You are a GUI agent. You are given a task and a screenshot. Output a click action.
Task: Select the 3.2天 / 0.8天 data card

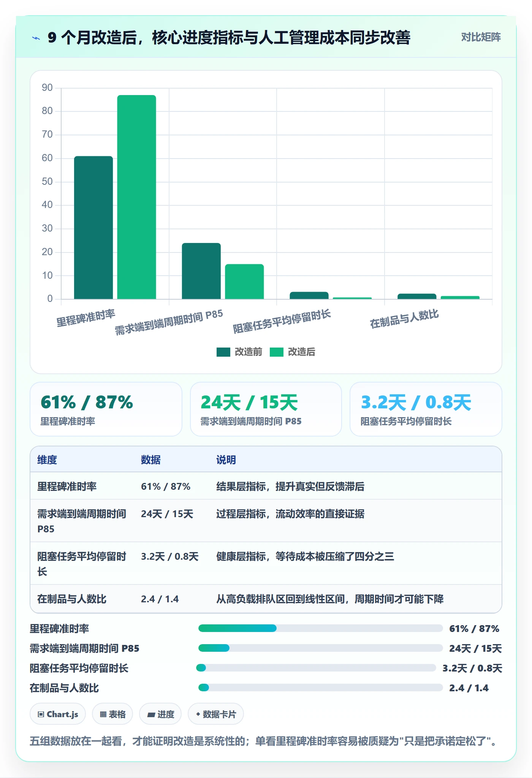coord(426,409)
